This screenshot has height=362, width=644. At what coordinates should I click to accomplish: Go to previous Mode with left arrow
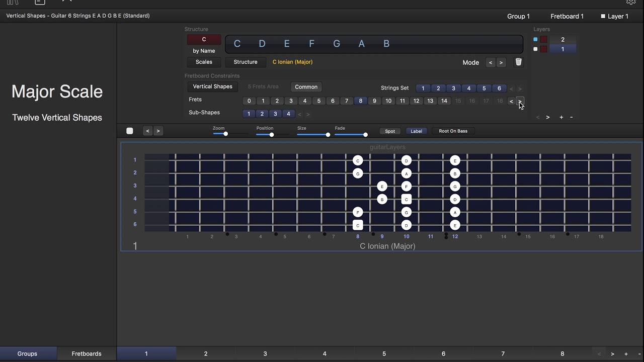pos(491,63)
